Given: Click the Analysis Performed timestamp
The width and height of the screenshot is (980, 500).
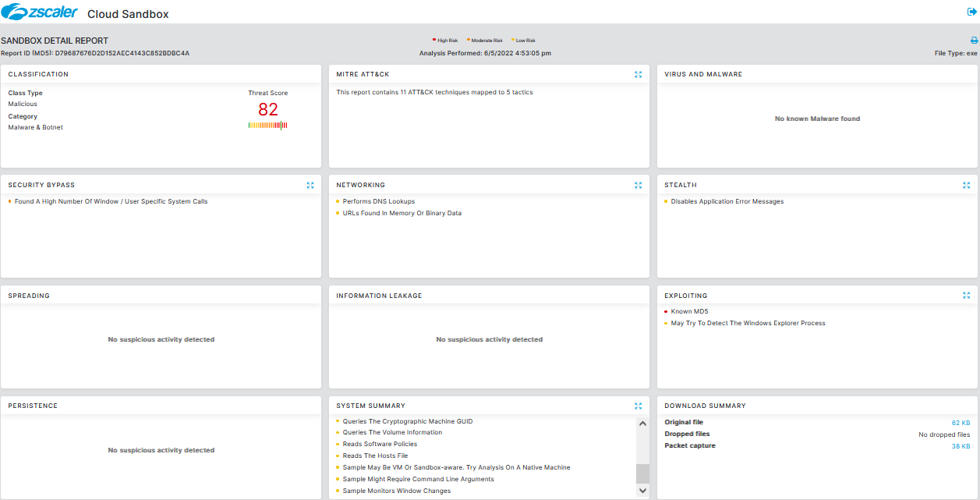Looking at the screenshot, I should click(x=485, y=53).
